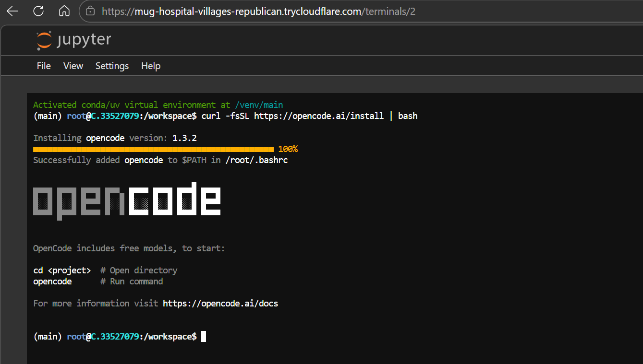Viewport: 643px width, 364px height.
Task: Click the https://opencode.ai/install URL in command
Action: pyautogui.click(x=319, y=116)
